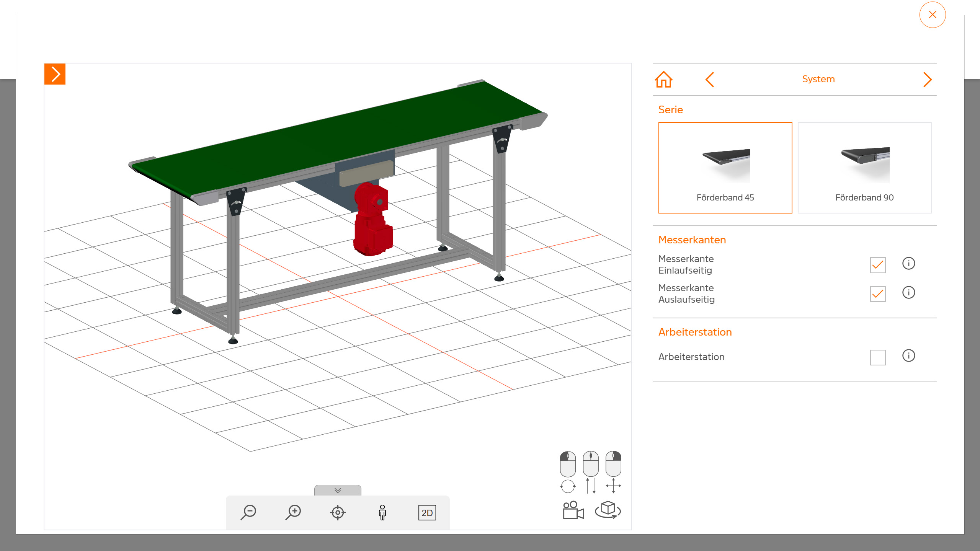Image resolution: width=980 pixels, height=551 pixels.
Task: Switch to 2D view
Action: pyautogui.click(x=427, y=513)
